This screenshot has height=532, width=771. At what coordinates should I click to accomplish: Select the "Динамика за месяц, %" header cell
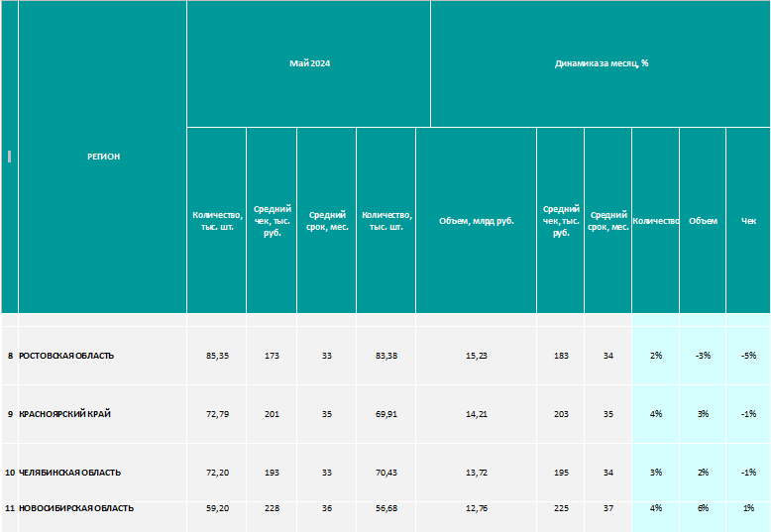601,63
